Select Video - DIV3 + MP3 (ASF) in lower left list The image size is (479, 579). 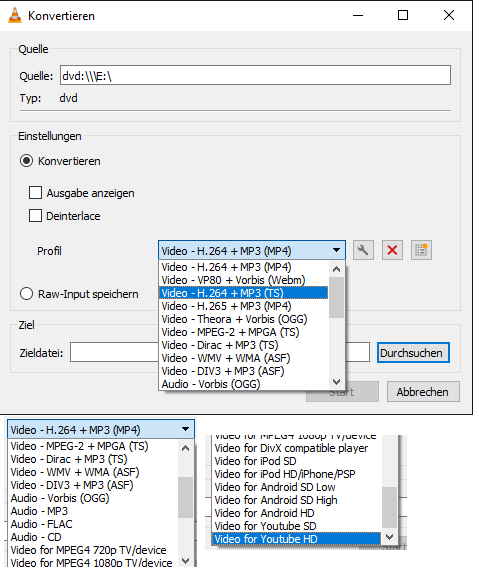tap(93, 485)
